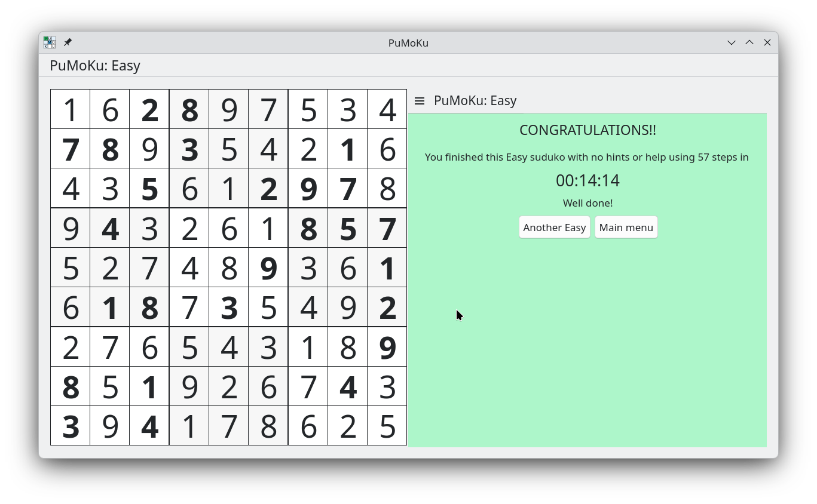Close the PuMoKu window

point(767,42)
